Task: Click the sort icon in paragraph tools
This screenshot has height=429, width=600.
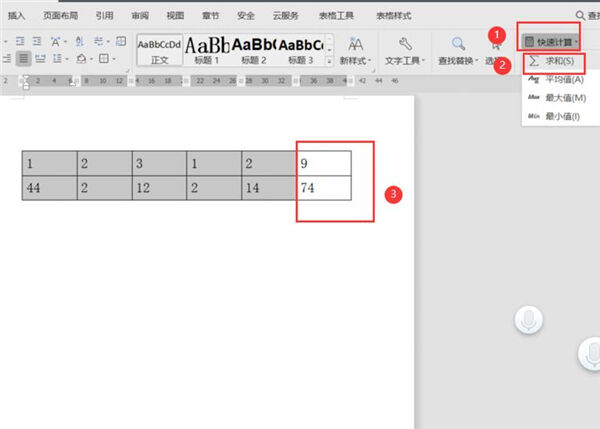Action: [79, 41]
